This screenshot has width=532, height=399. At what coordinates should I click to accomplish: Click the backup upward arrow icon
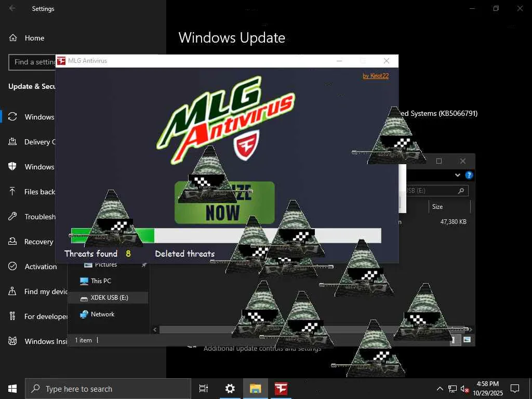click(12, 191)
